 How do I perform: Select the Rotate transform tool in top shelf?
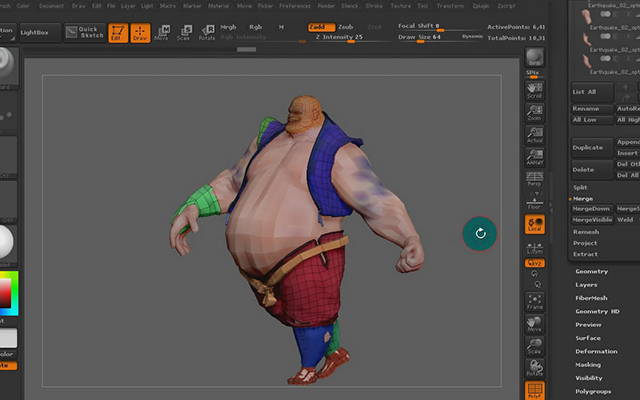(x=207, y=33)
